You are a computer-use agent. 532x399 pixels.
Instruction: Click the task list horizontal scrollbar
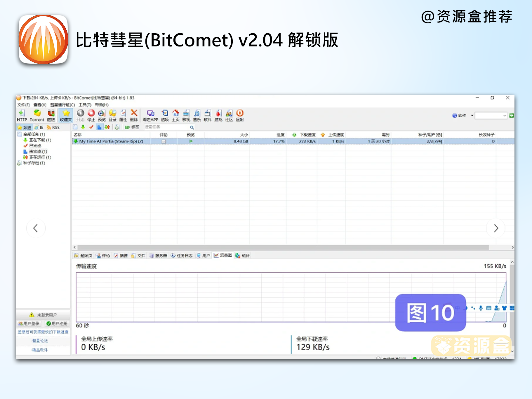coord(283,247)
